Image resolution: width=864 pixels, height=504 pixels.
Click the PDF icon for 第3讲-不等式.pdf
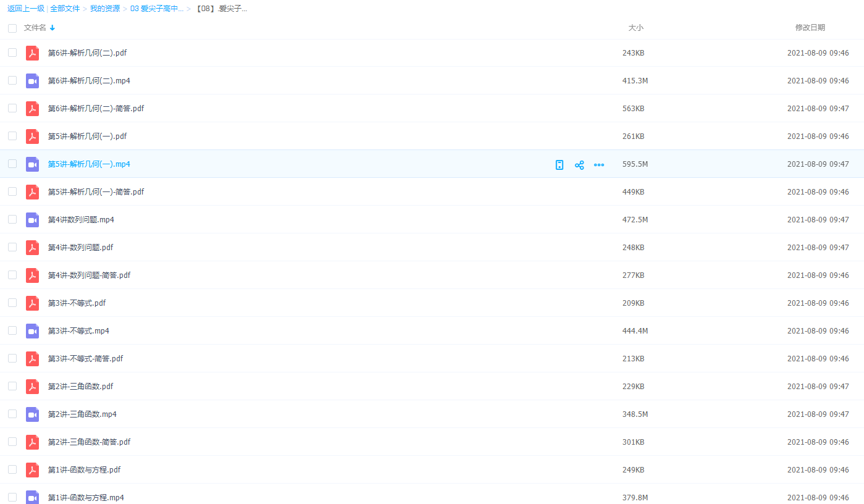click(32, 303)
